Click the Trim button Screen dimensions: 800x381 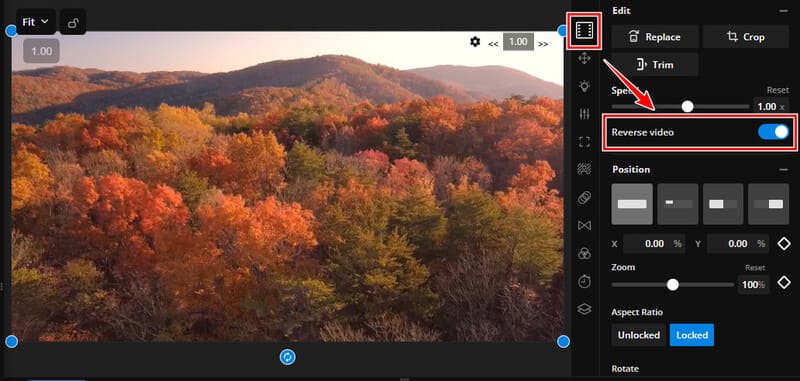(x=655, y=65)
